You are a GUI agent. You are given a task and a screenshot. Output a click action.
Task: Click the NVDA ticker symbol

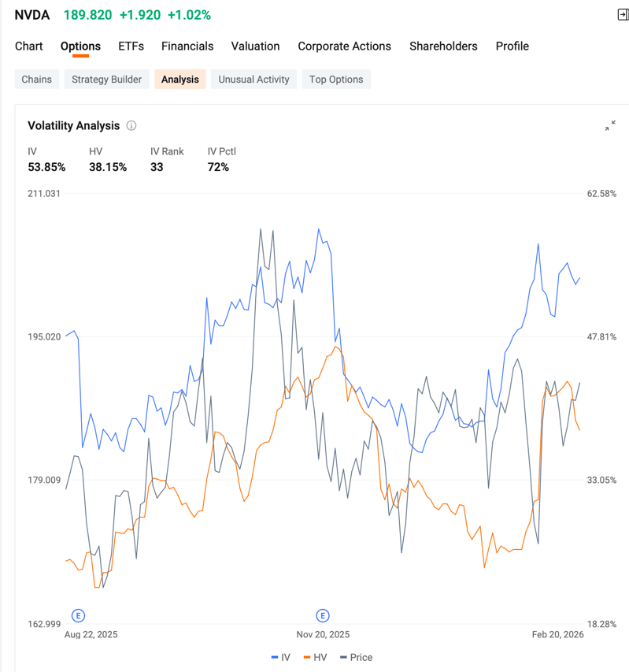[x=32, y=15]
